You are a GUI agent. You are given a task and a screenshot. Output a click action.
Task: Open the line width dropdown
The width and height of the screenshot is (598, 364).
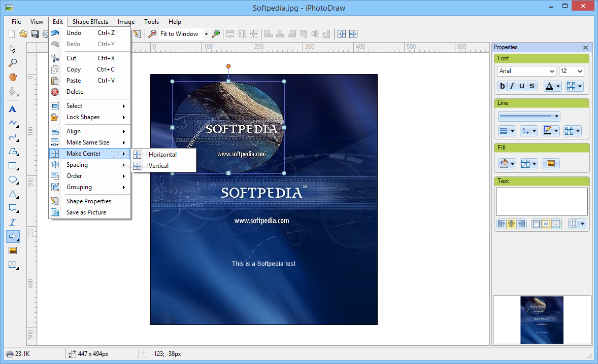[507, 131]
